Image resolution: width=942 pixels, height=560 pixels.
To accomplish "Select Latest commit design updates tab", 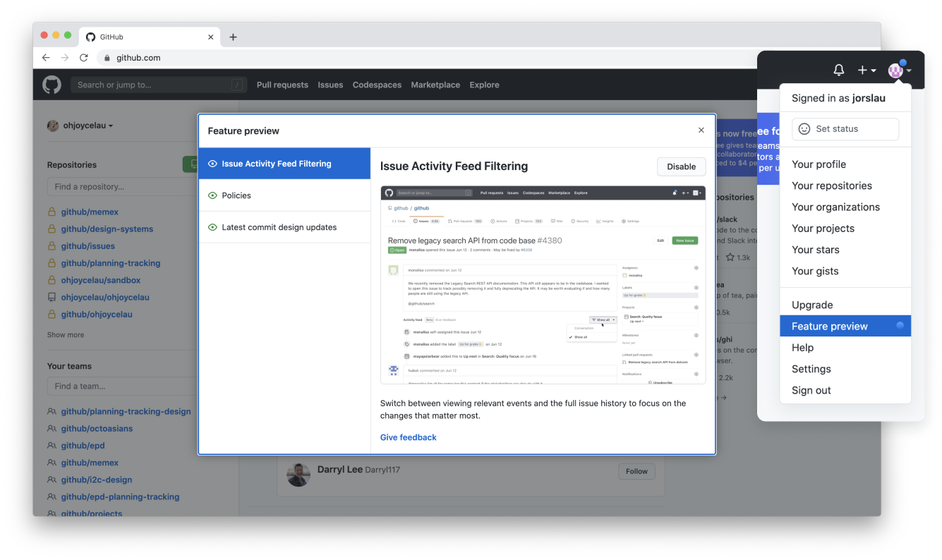I will pyautogui.click(x=284, y=227).
